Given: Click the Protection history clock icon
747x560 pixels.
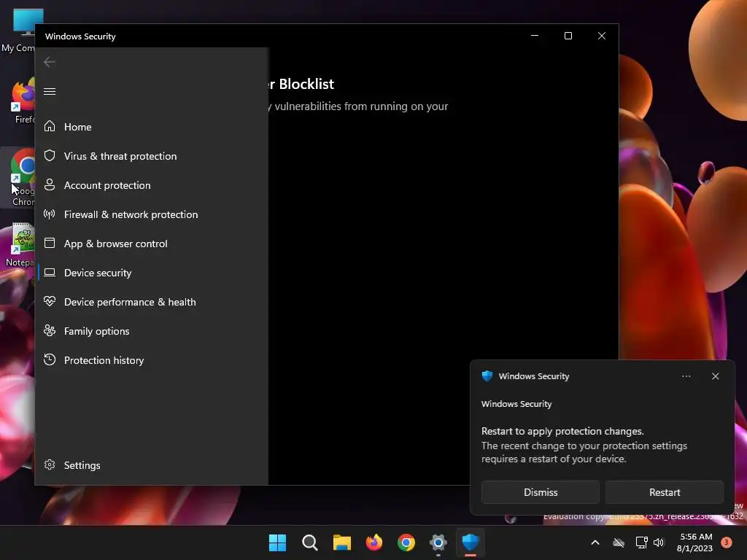Looking at the screenshot, I should click(x=50, y=359).
